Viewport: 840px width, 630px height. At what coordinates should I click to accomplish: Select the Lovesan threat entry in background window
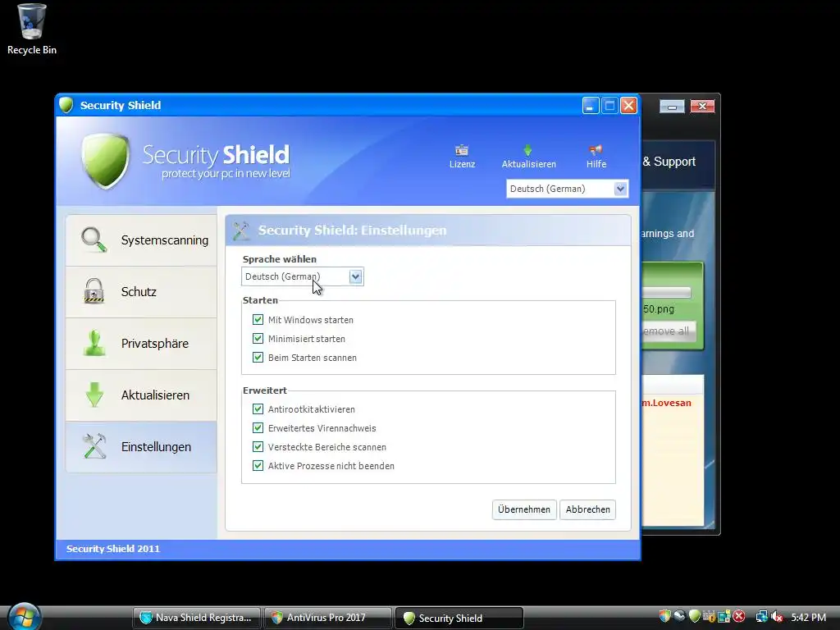(666, 403)
